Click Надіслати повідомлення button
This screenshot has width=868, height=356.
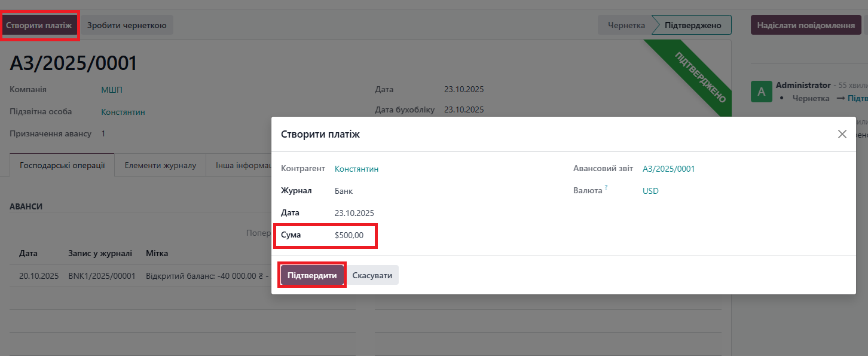coord(805,26)
